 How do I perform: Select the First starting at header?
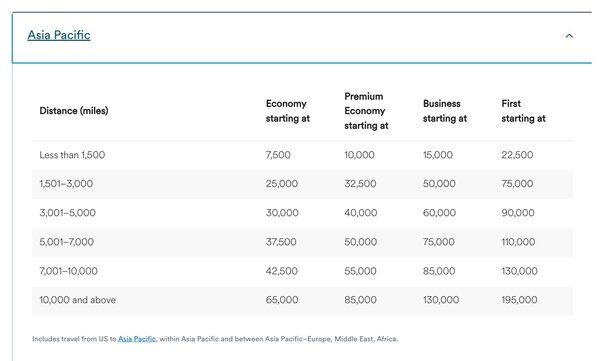[x=523, y=111]
